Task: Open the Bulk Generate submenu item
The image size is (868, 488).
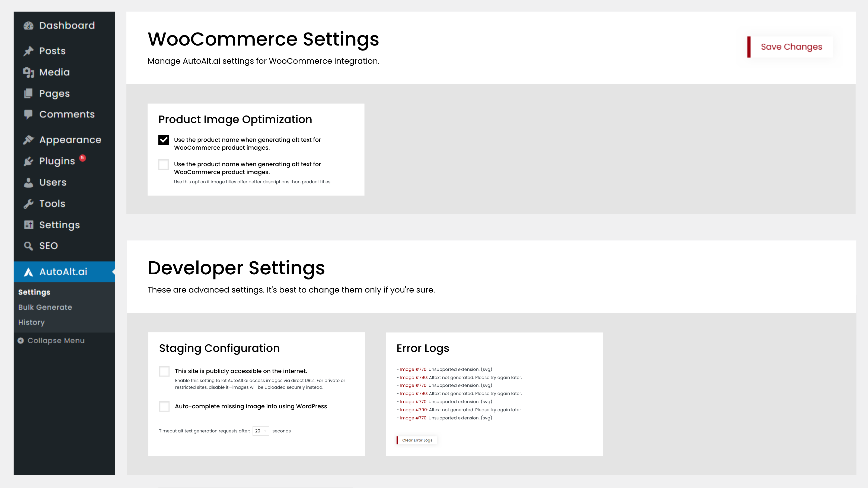Action: coord(45,307)
